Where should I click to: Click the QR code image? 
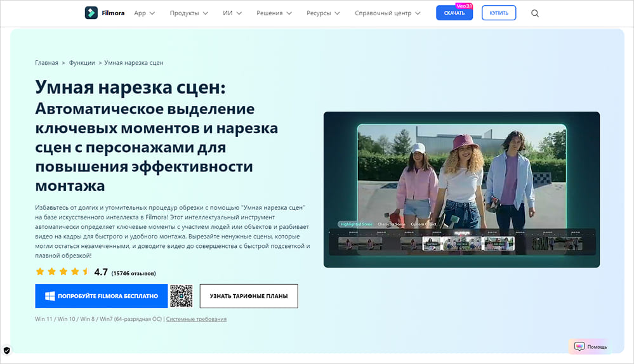coord(181,296)
